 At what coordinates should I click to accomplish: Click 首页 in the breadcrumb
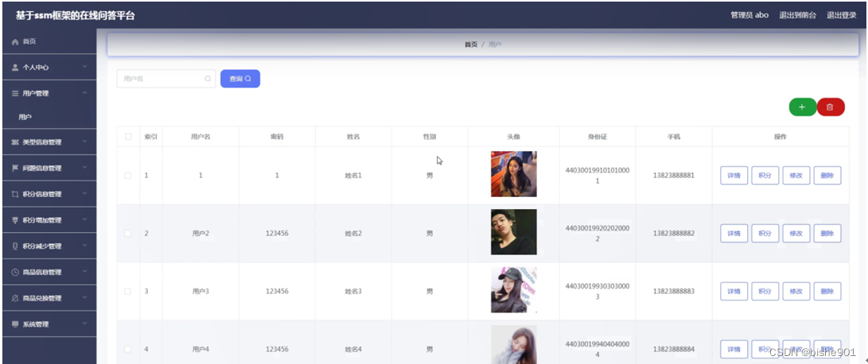(x=471, y=45)
